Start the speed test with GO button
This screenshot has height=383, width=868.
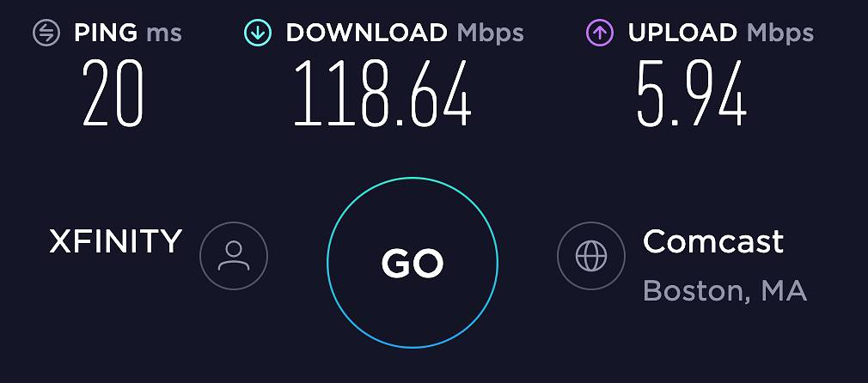(x=413, y=263)
